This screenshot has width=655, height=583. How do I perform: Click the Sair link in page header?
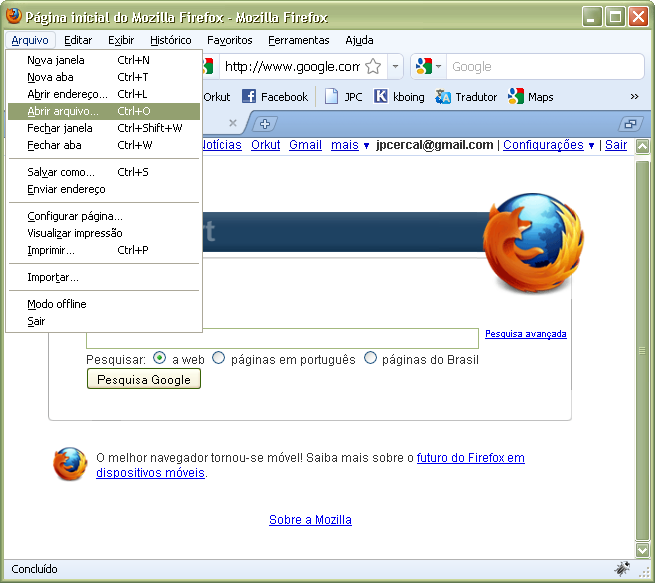pos(616,145)
